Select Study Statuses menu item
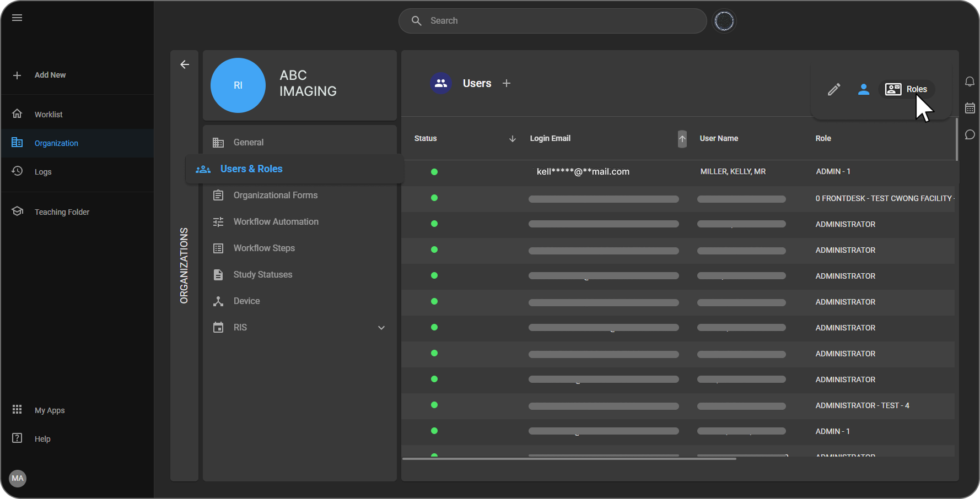 click(x=262, y=275)
